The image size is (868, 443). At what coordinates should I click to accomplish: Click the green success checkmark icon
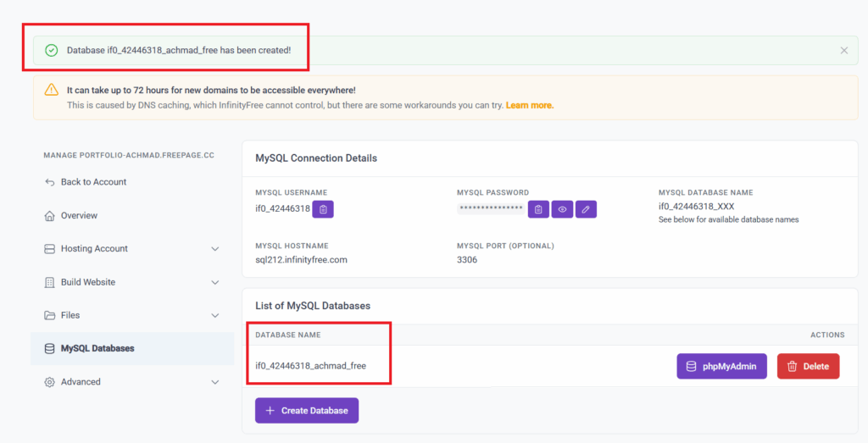coord(52,50)
